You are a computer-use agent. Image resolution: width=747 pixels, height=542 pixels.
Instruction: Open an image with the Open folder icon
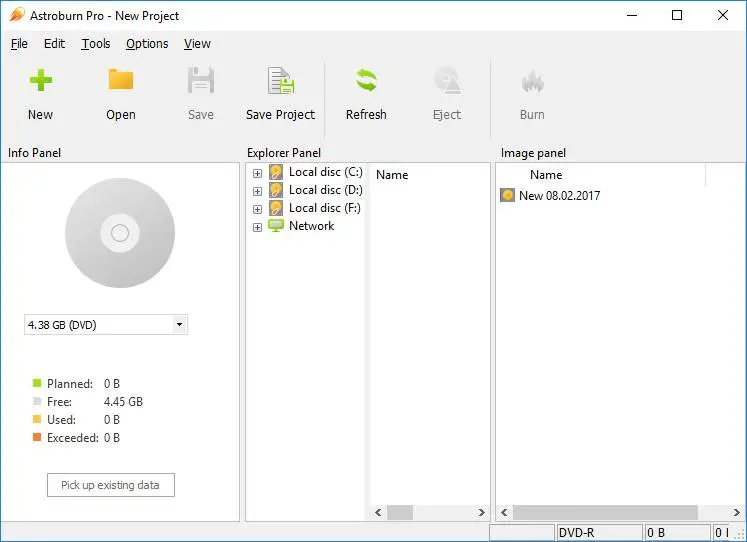[121, 80]
